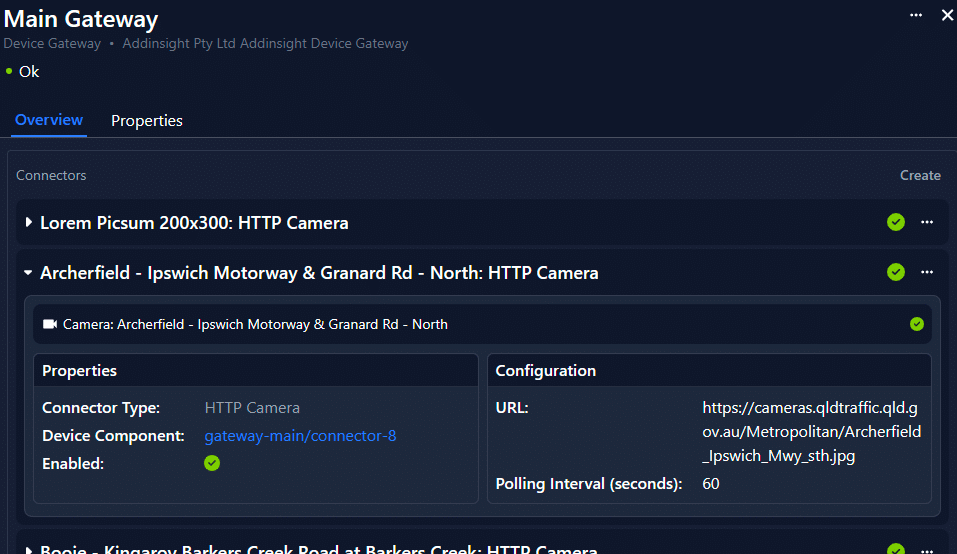Toggle the Enabled green check indicator

coord(212,463)
